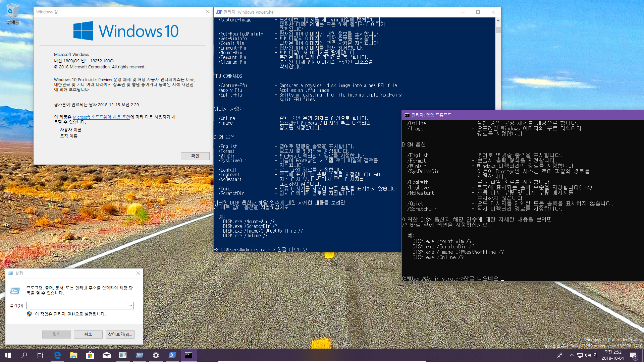Click 'DISM.exe /Mount-Wim /?' in PowerShell

pyautogui.click(x=249, y=222)
